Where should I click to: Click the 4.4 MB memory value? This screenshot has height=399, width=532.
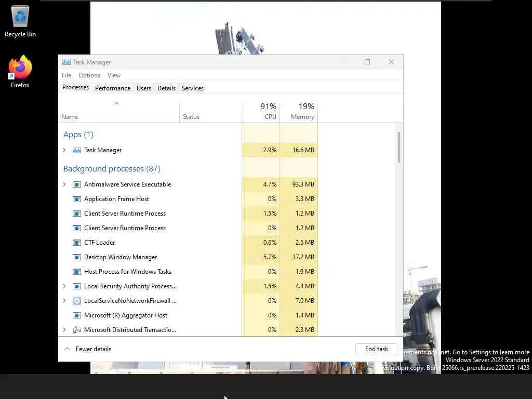[304, 286]
